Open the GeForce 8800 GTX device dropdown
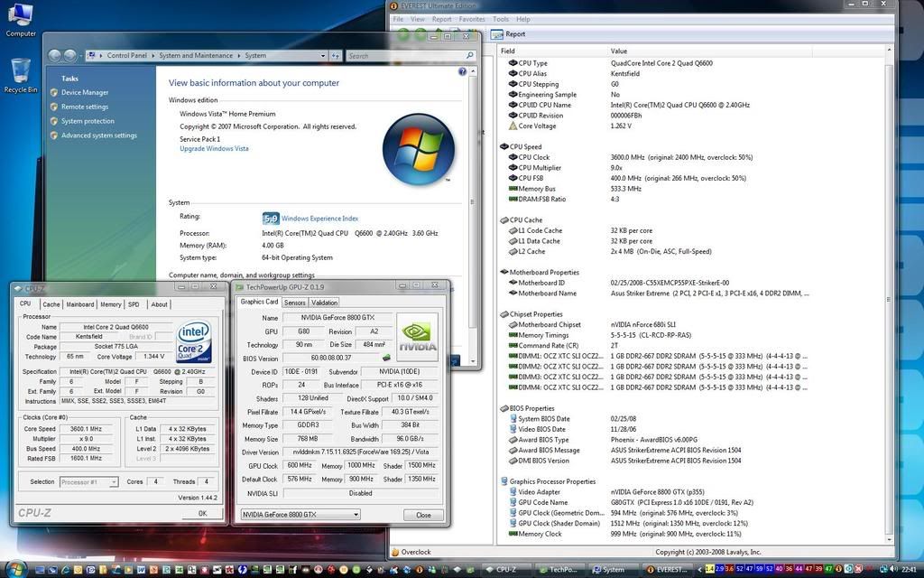The width and height of the screenshot is (924, 578). pos(356,515)
